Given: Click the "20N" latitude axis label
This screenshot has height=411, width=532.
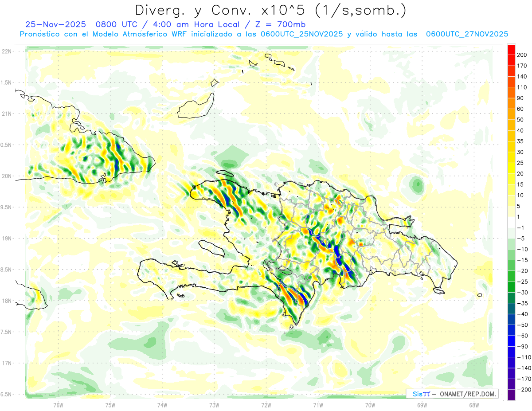Looking at the screenshot, I should [x=7, y=176].
